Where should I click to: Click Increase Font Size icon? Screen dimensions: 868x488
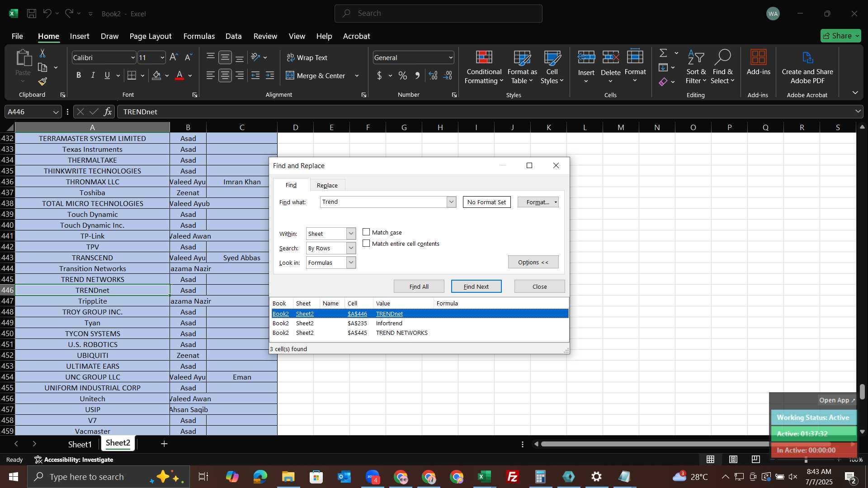click(174, 57)
